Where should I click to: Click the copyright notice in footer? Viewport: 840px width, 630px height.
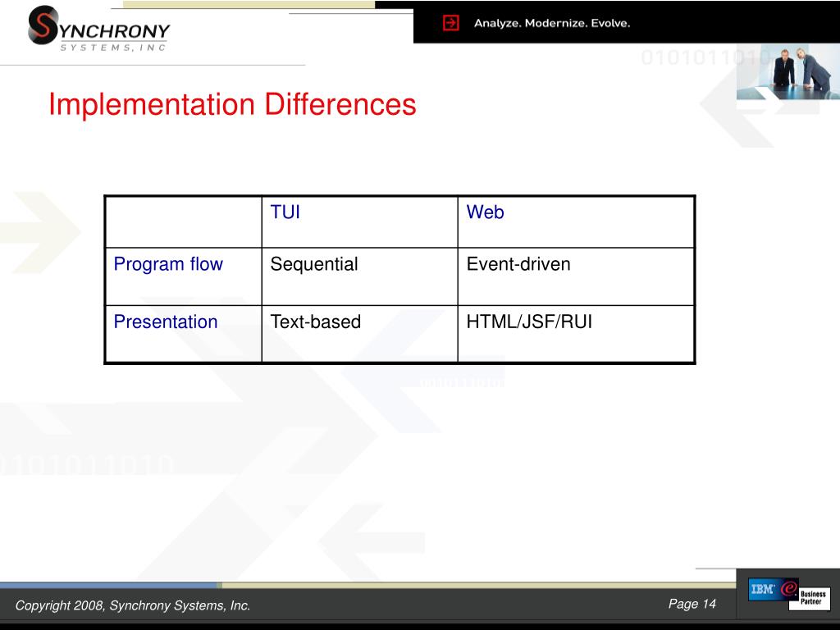pos(133,605)
